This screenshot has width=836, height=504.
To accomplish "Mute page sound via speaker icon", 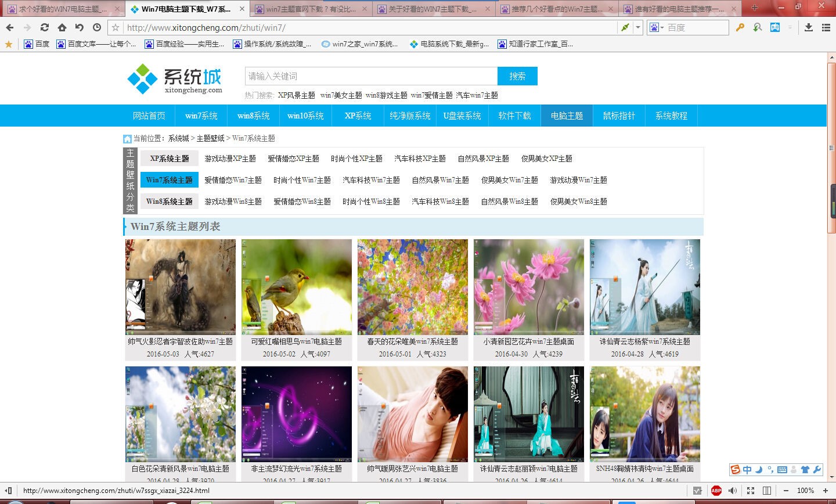I will pyautogui.click(x=733, y=491).
